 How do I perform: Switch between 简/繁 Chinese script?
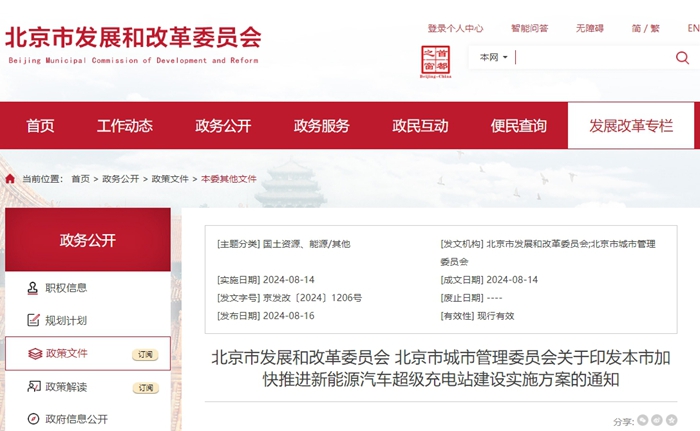point(645,29)
